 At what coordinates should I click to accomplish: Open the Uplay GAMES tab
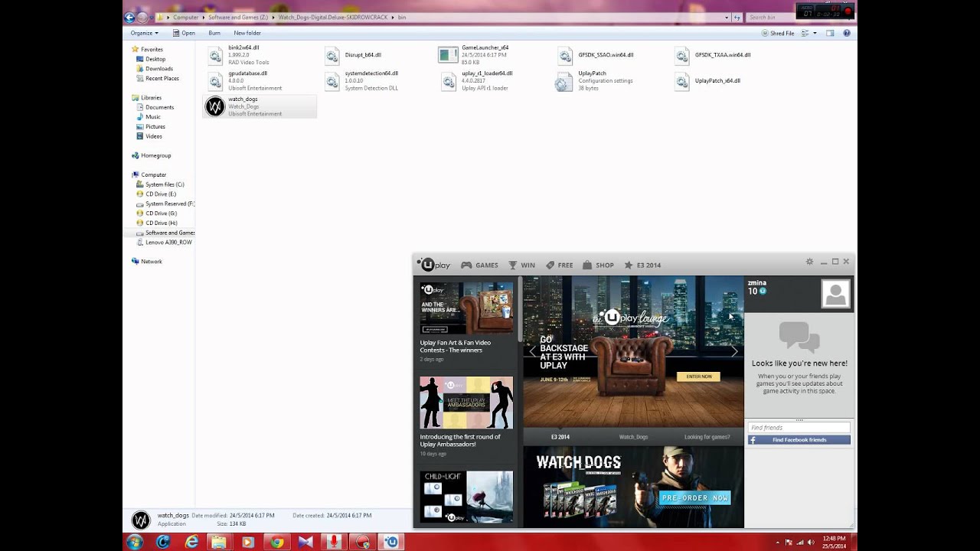tap(479, 265)
